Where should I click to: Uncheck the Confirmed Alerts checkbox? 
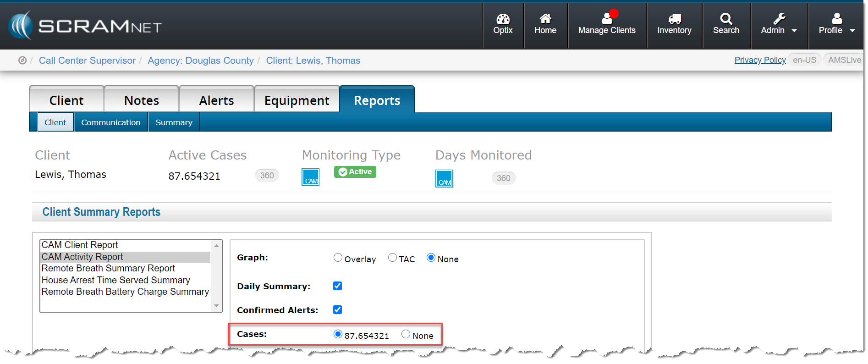338,310
